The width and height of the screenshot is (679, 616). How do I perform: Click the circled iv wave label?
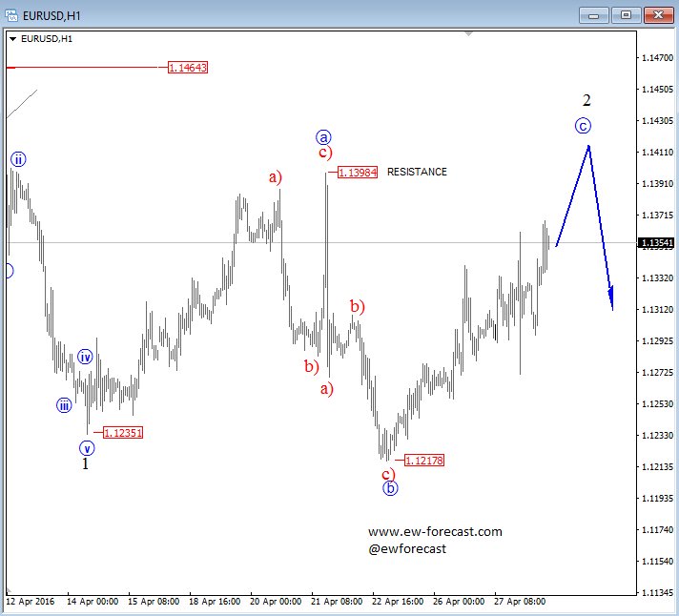point(85,358)
